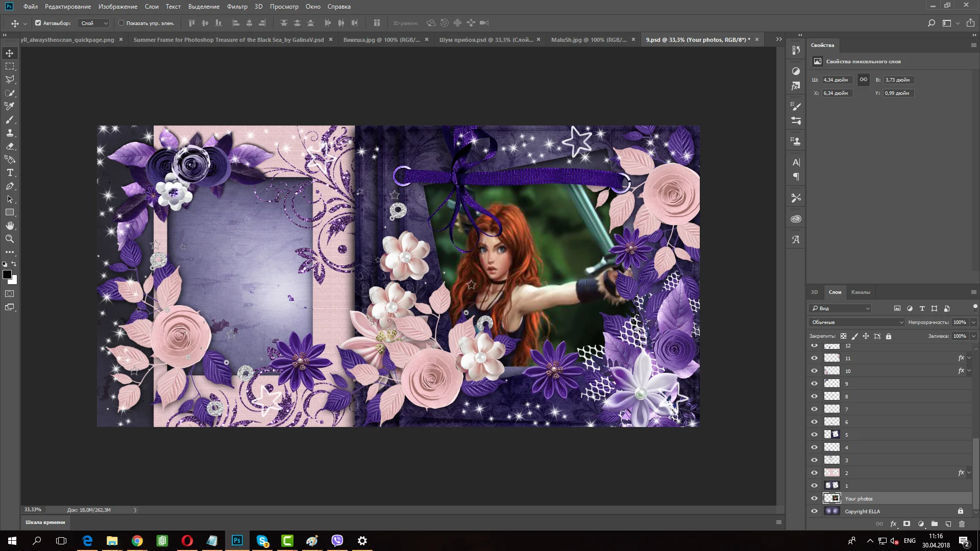Select the Zoom tool
This screenshot has height=551, width=980.
(x=10, y=239)
